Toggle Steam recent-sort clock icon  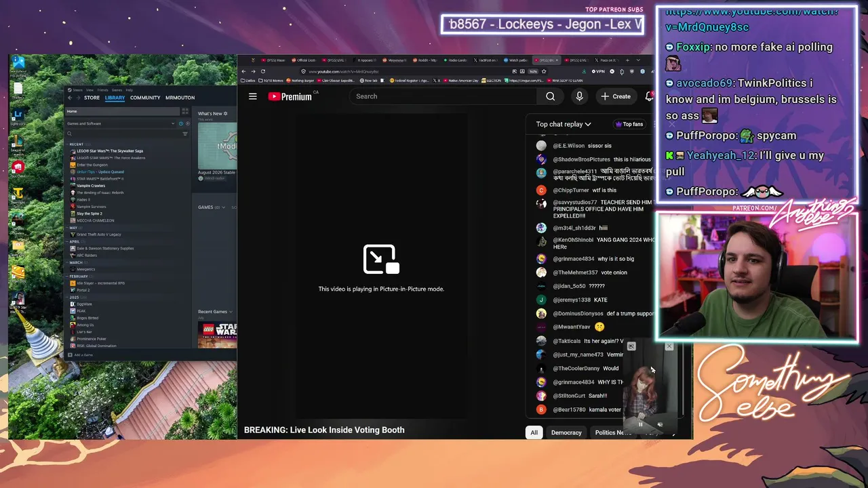[x=181, y=123]
